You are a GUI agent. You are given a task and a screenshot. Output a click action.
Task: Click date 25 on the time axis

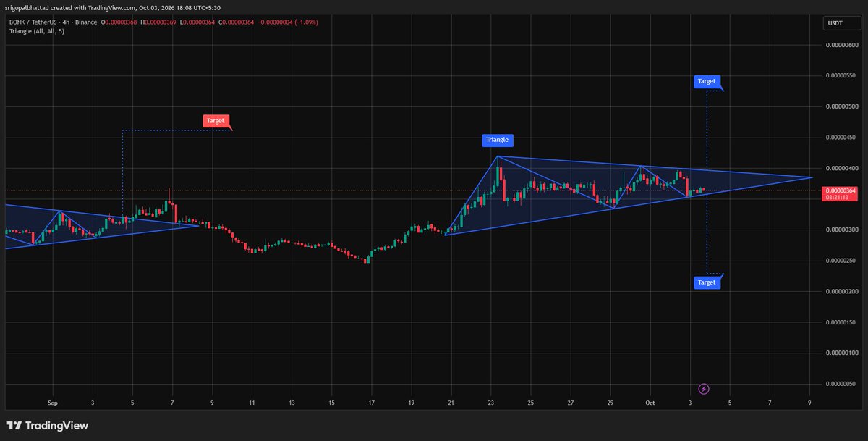tap(531, 402)
